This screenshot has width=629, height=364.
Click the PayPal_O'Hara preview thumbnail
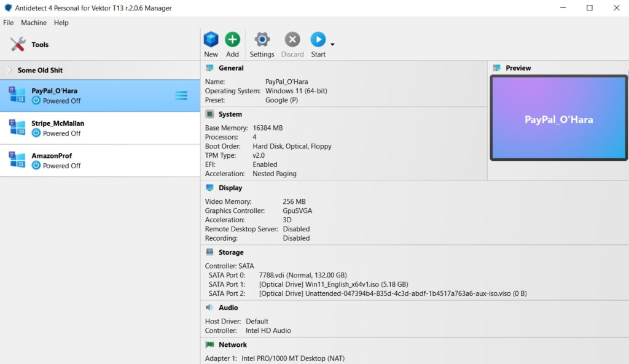pos(558,119)
